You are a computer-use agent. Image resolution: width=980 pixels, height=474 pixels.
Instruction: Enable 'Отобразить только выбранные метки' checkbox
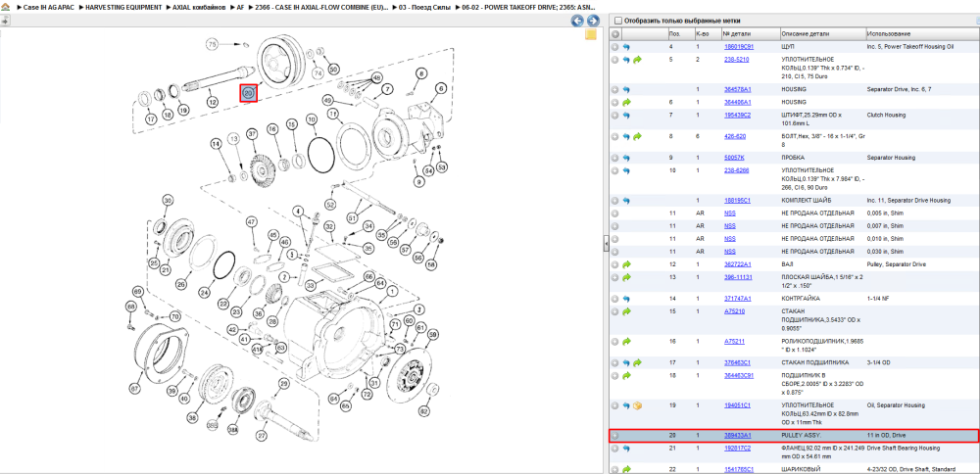pyautogui.click(x=618, y=21)
